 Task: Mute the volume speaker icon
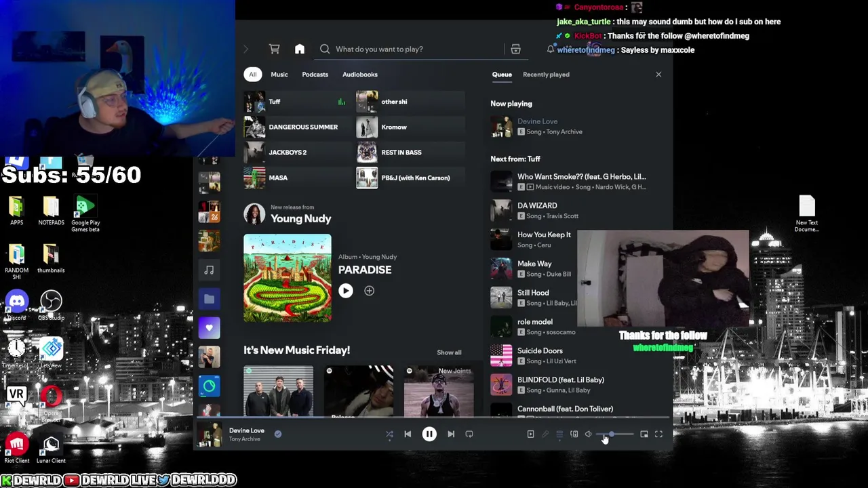[x=589, y=434]
